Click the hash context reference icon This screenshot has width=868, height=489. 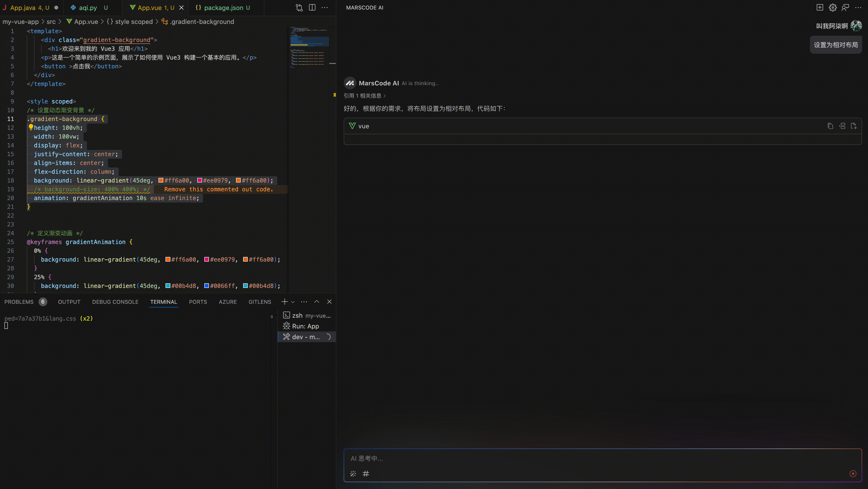[x=366, y=474]
